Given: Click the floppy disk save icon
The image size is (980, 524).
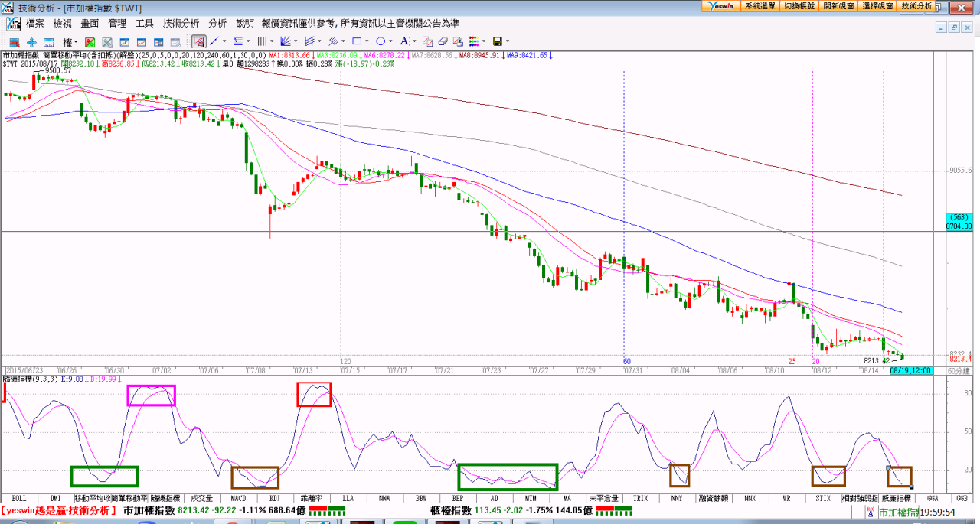Looking at the screenshot, I should coord(497,41).
